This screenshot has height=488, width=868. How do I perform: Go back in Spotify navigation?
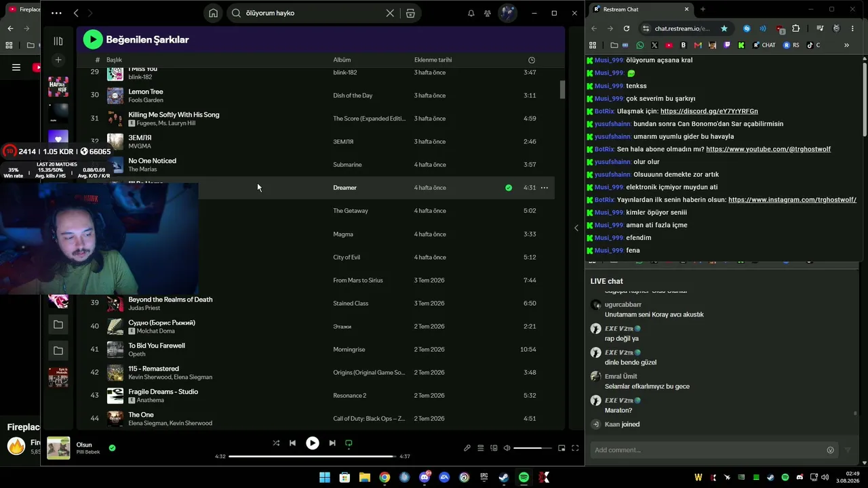[x=76, y=13]
